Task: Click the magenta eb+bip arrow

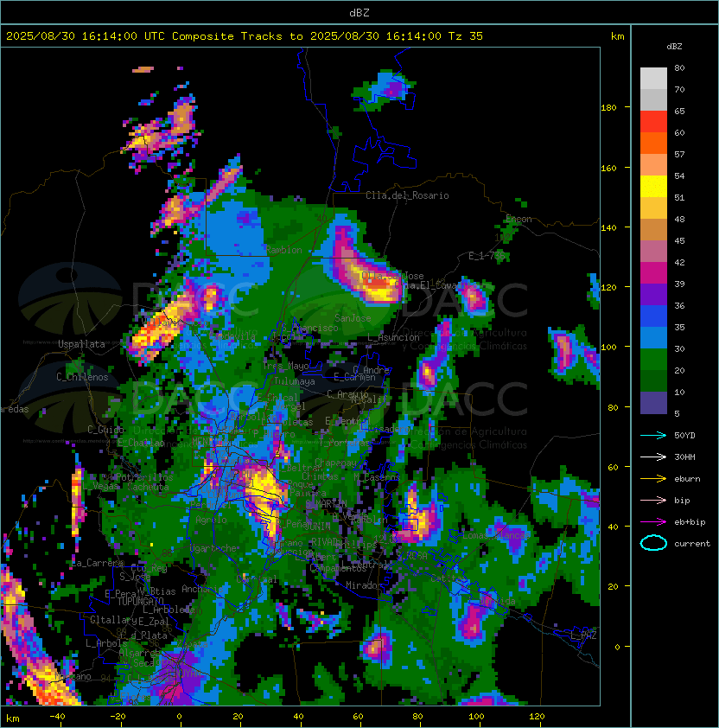Action: click(653, 522)
